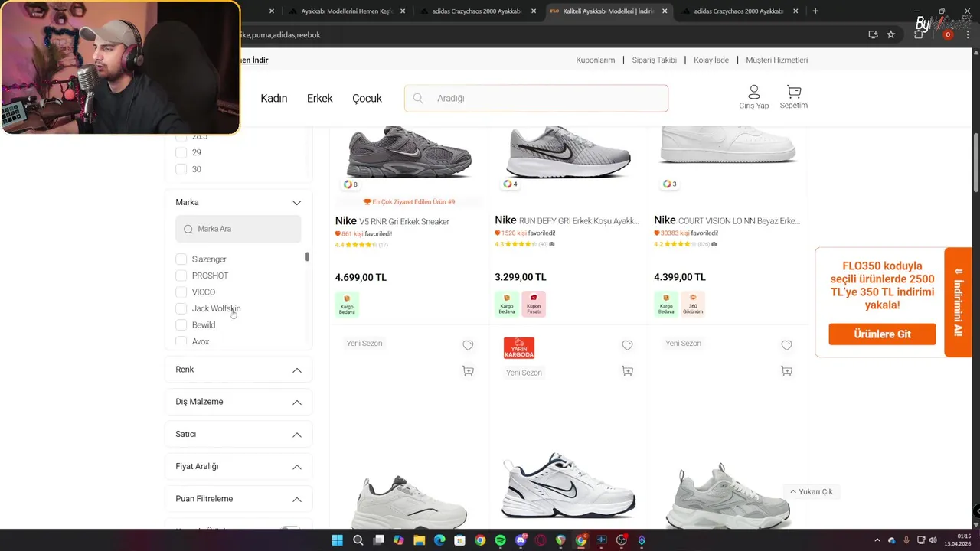The height and width of the screenshot is (551, 980).
Task: Open Sipariş Takibi link
Action: [x=655, y=60]
